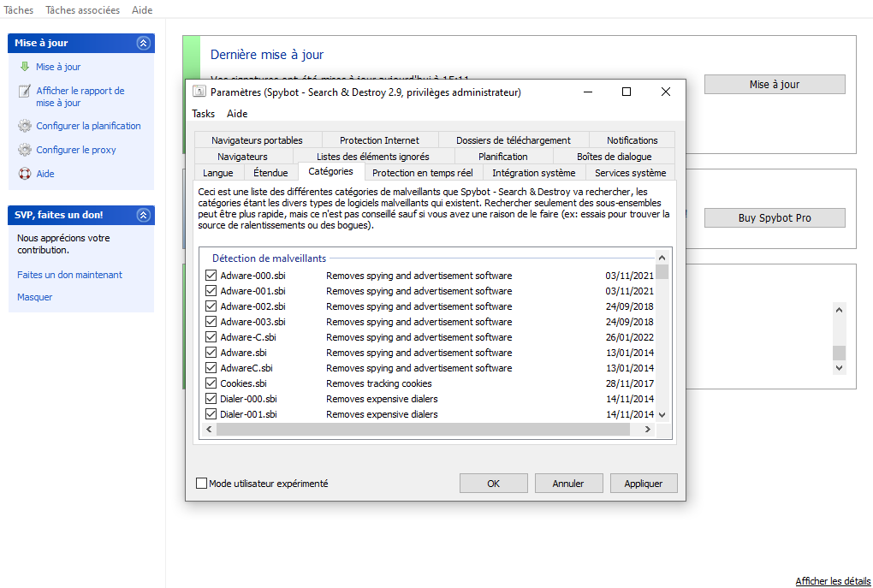The height and width of the screenshot is (588, 873).
Task: Click the green download arrow icon beside Mise à jour
Action: 24,67
